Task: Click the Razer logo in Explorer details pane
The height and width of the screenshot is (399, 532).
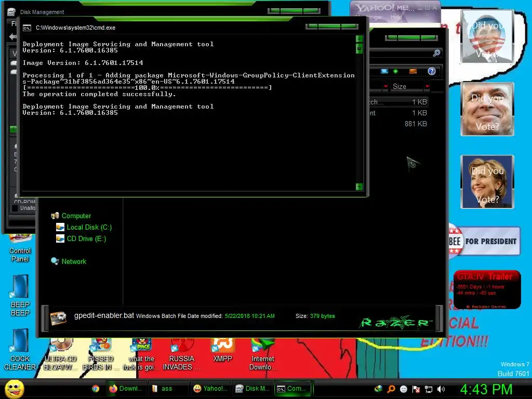Action: (395, 322)
